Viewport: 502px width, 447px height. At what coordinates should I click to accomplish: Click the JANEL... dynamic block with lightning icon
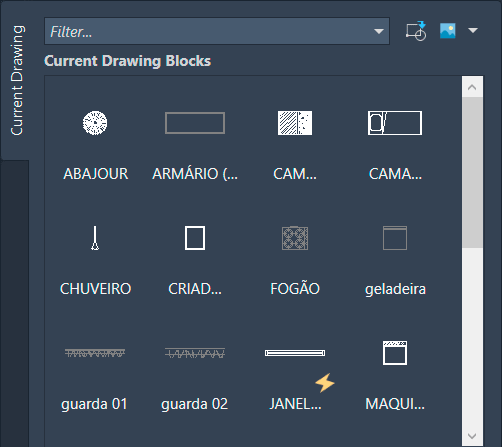coord(295,353)
